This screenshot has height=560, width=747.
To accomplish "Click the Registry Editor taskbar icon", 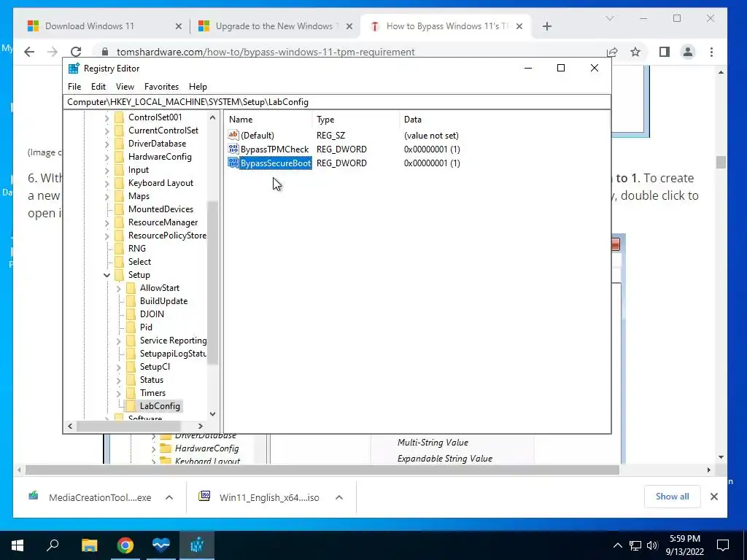I will click(x=197, y=545).
